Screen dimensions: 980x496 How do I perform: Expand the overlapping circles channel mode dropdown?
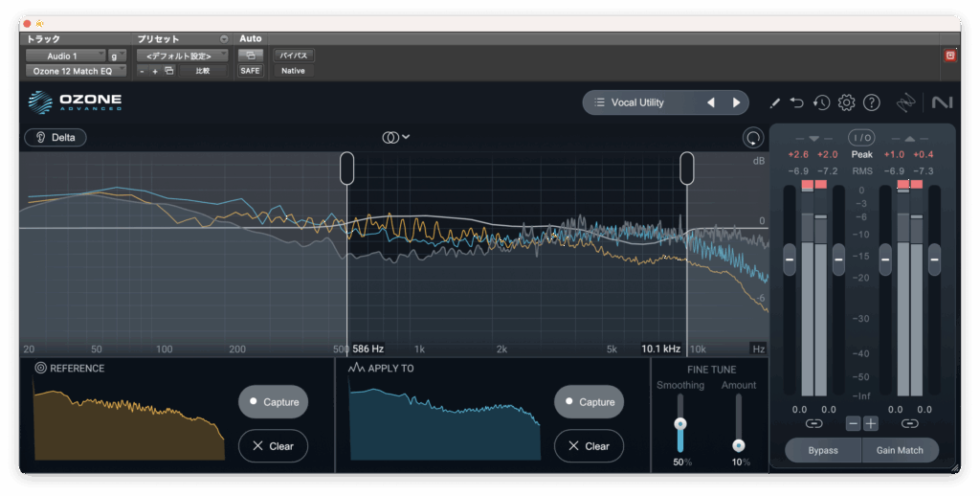(395, 137)
